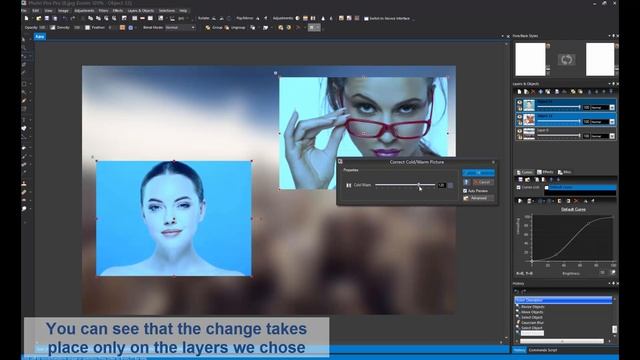Toggle lock icon of top object layer
The image size is (640, 360).
pos(520,108)
